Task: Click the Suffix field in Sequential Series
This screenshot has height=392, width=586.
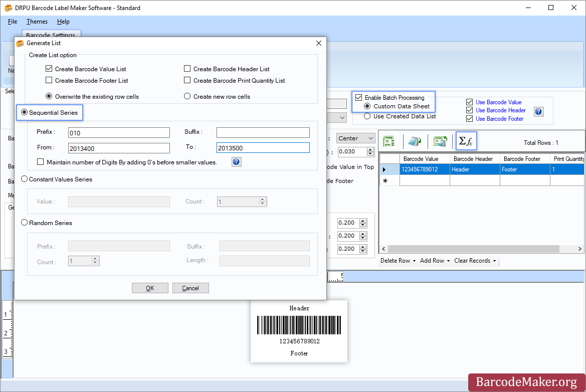Action: point(263,132)
